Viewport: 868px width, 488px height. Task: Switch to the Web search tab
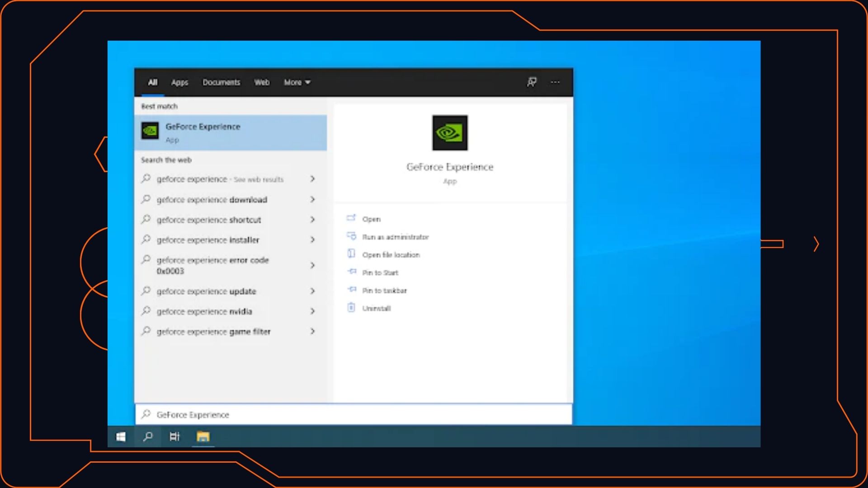(262, 82)
